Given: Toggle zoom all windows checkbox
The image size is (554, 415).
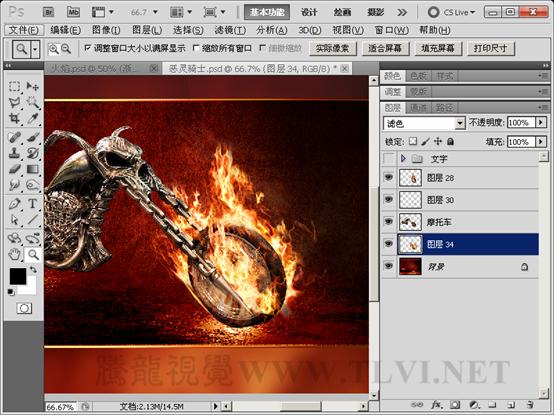Looking at the screenshot, I should pyautogui.click(x=196, y=48).
